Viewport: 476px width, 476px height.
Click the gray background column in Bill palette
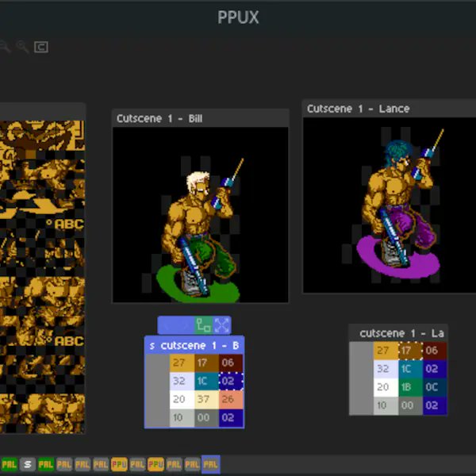coord(158,390)
